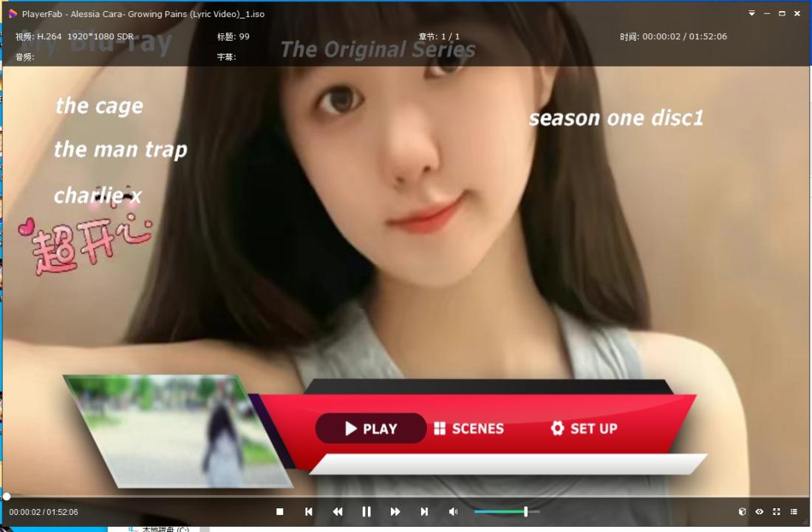The image size is (812, 532).
Task: Click the playback progress bar handle
Action: point(6,497)
